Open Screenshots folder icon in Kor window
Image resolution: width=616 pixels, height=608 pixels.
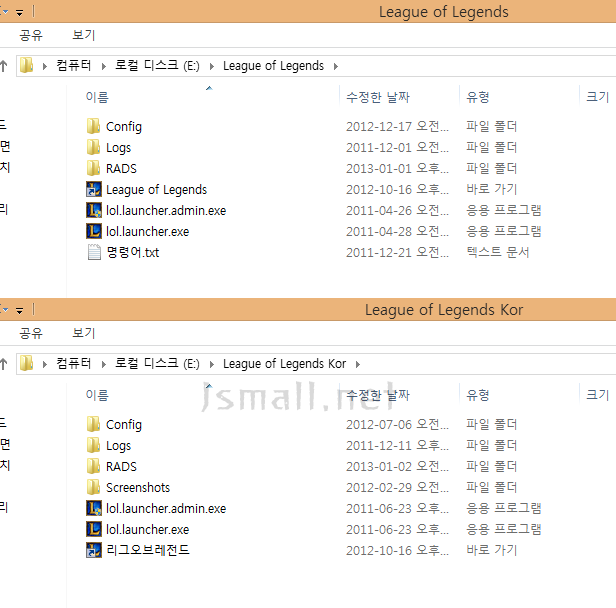(x=94, y=487)
